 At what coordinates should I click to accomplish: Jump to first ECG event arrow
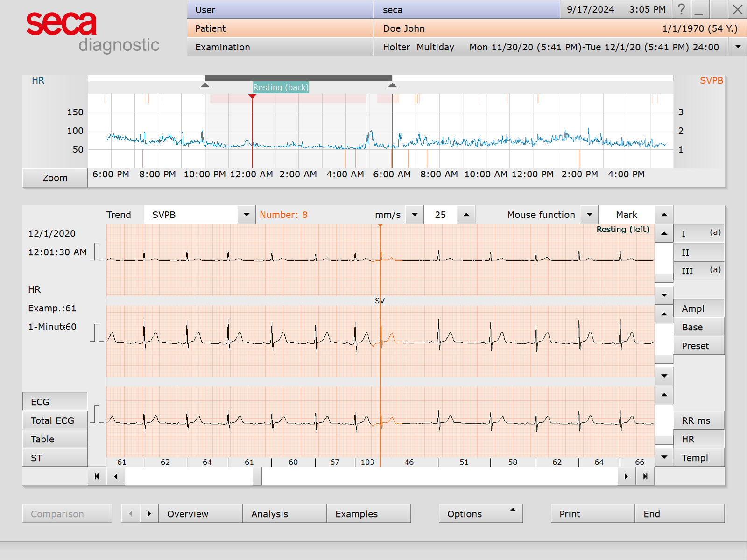[x=97, y=476]
